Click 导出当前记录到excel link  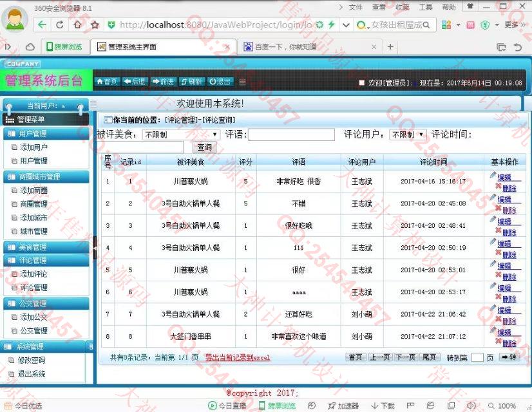click(x=238, y=357)
